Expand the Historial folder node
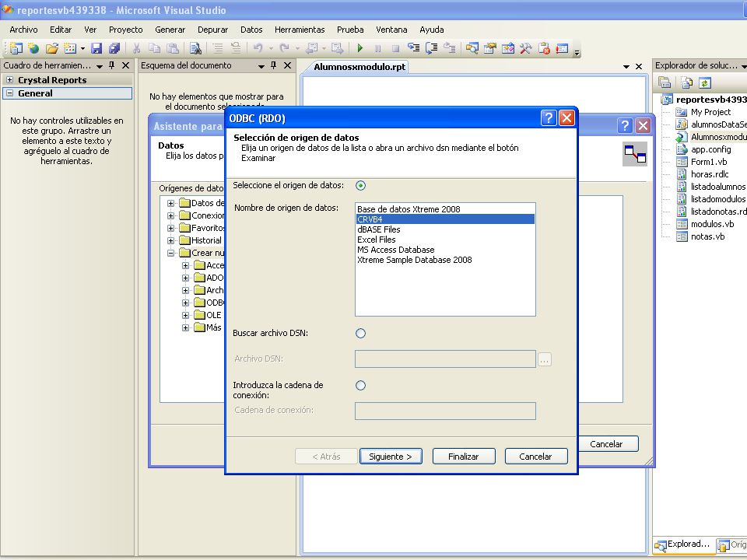The image size is (747, 560). tap(170, 240)
